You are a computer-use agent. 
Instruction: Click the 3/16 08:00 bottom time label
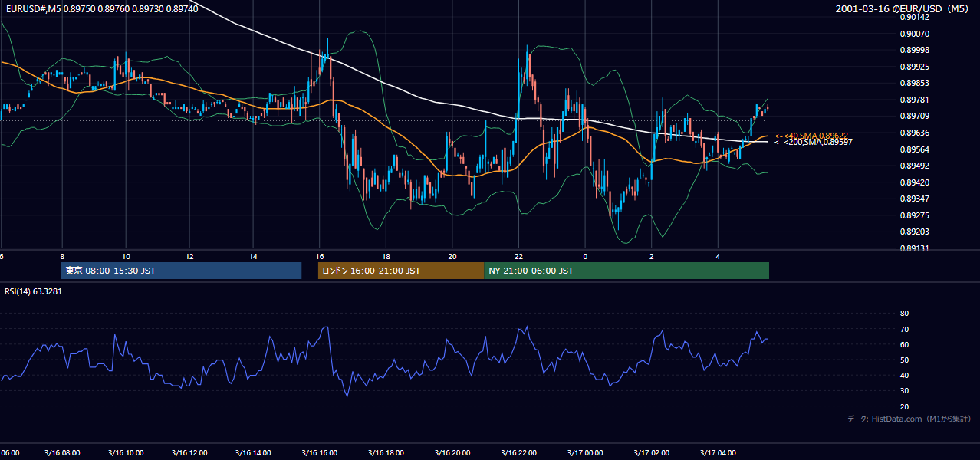61,453
